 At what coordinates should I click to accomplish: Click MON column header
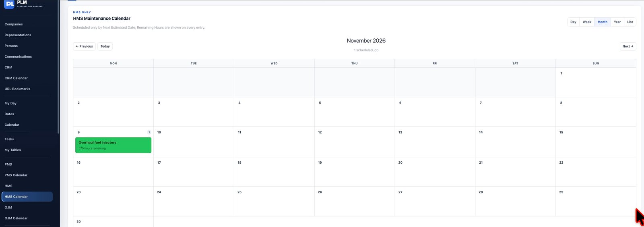point(113,63)
